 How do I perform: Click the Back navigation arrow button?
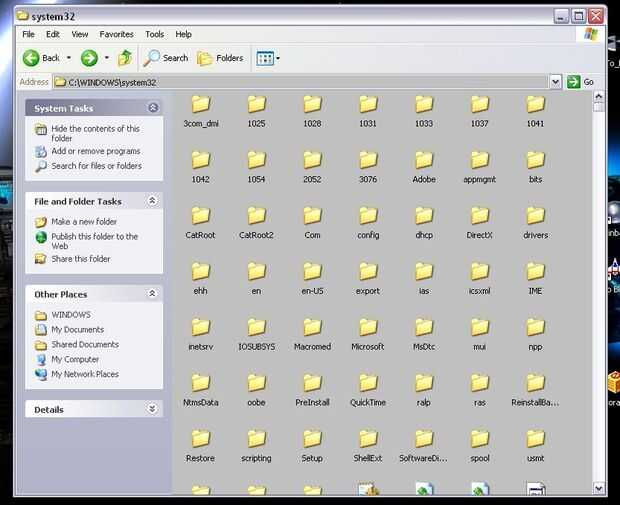(32, 58)
